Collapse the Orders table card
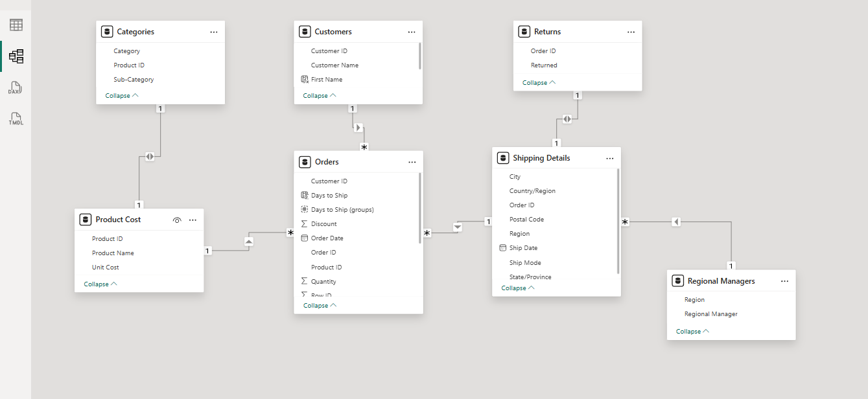Screen dimensions: 868x399 point(320,306)
